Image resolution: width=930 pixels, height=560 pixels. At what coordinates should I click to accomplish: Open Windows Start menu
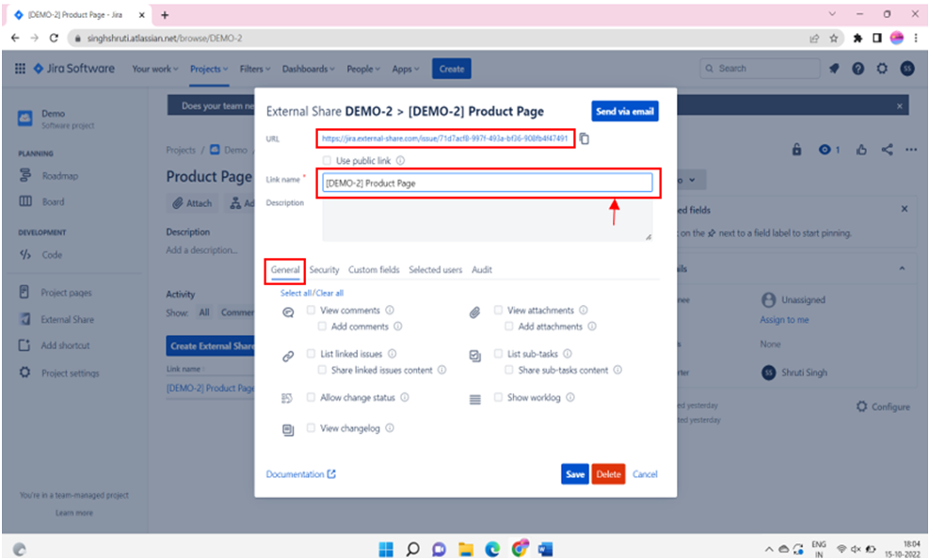coord(386,550)
